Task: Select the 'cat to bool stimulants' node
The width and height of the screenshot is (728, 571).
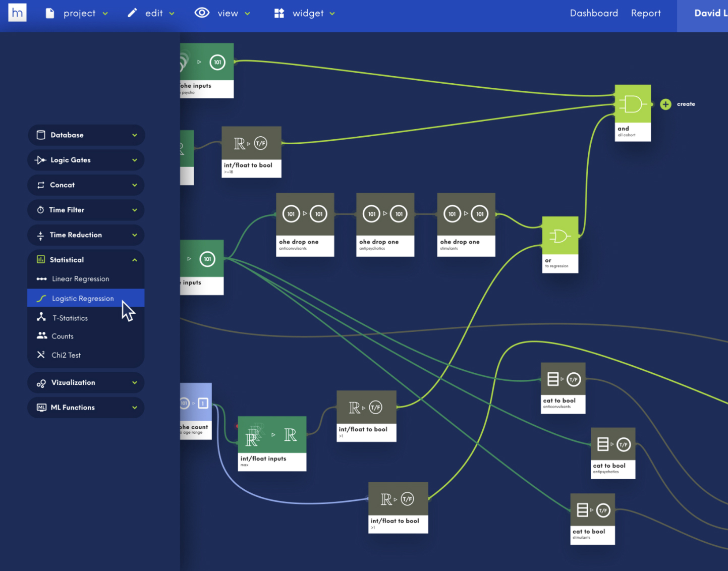Action: click(x=593, y=519)
